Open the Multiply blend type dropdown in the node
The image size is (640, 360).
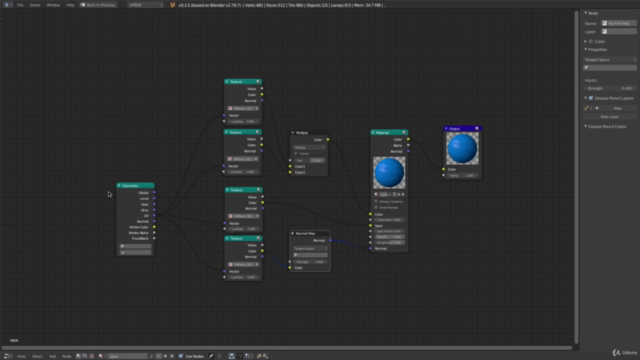(x=309, y=147)
